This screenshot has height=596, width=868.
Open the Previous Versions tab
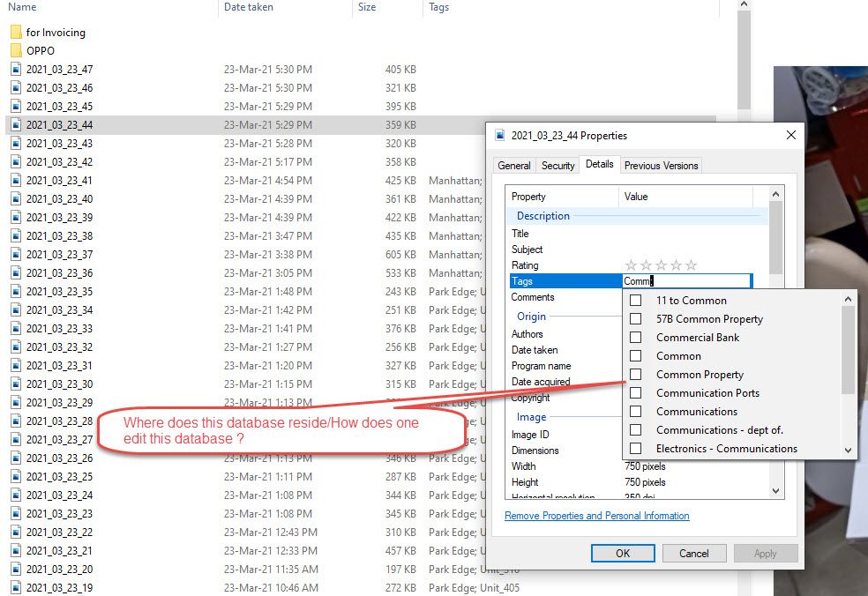click(661, 165)
